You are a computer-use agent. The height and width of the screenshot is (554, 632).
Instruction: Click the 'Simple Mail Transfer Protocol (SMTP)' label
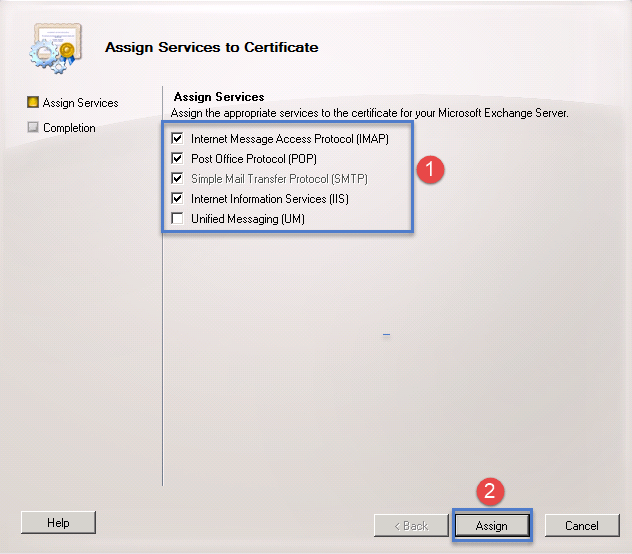279,179
